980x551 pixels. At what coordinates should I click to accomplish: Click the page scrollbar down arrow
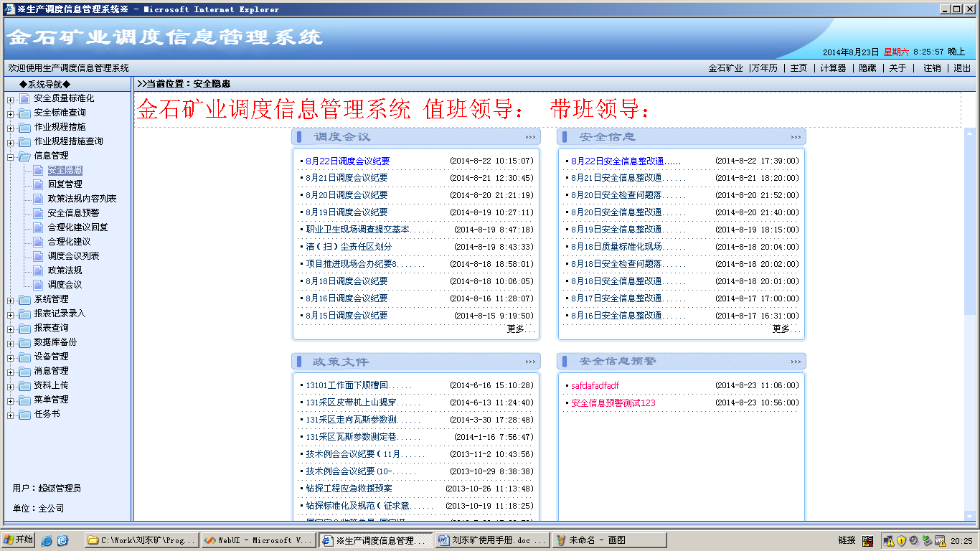[970, 515]
